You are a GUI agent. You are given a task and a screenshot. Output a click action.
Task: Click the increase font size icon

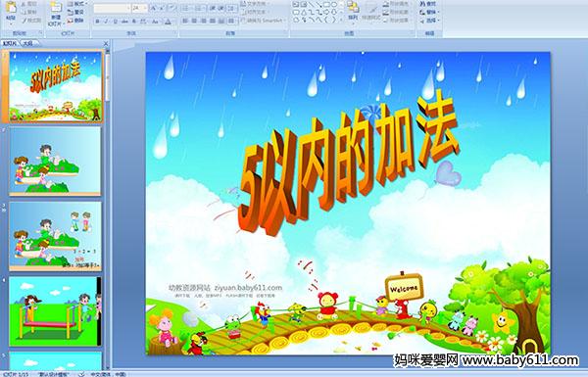pos(153,8)
